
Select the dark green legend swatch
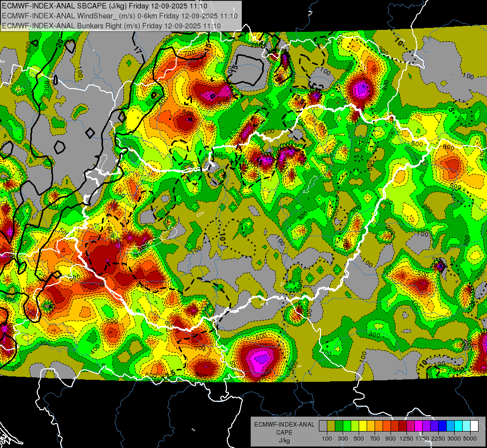[339, 426]
